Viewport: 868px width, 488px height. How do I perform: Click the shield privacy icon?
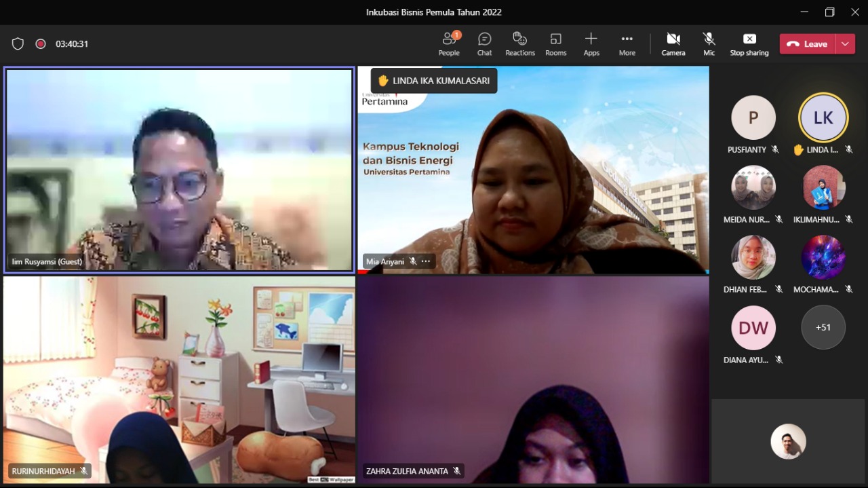point(18,44)
